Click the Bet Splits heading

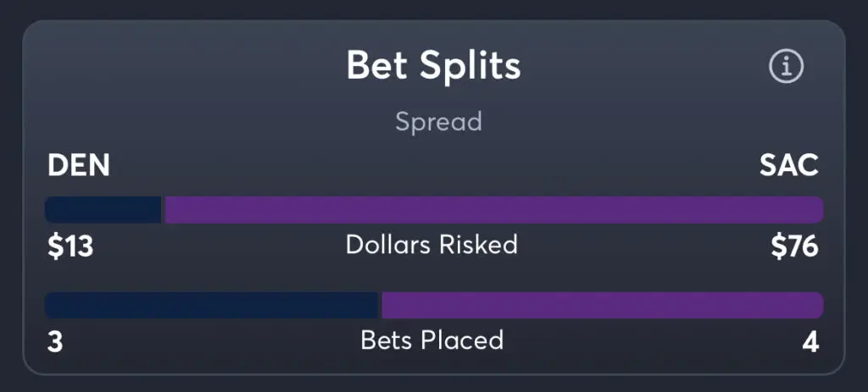coord(433,66)
